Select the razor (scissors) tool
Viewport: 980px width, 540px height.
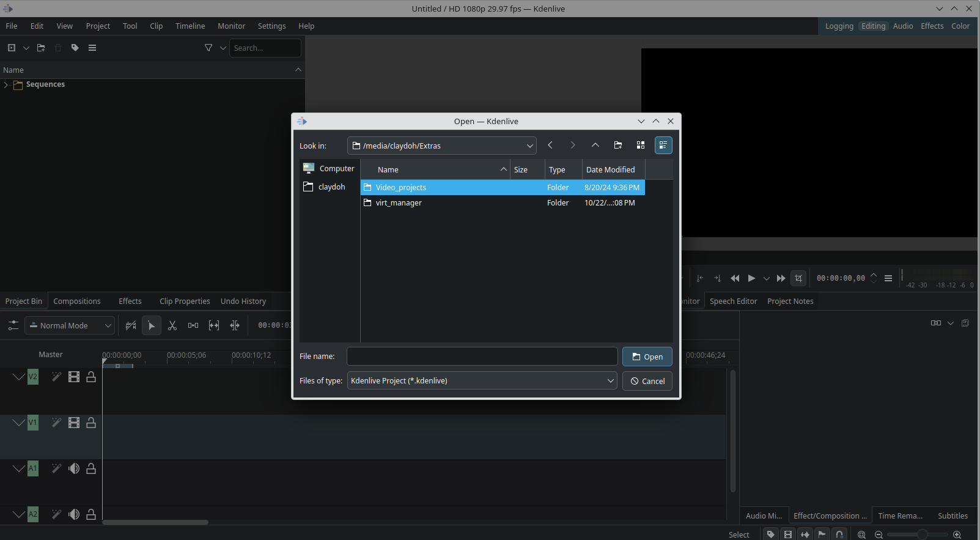tap(172, 325)
